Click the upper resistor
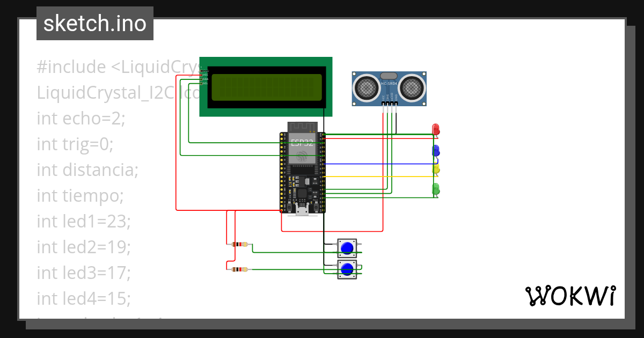 point(239,244)
